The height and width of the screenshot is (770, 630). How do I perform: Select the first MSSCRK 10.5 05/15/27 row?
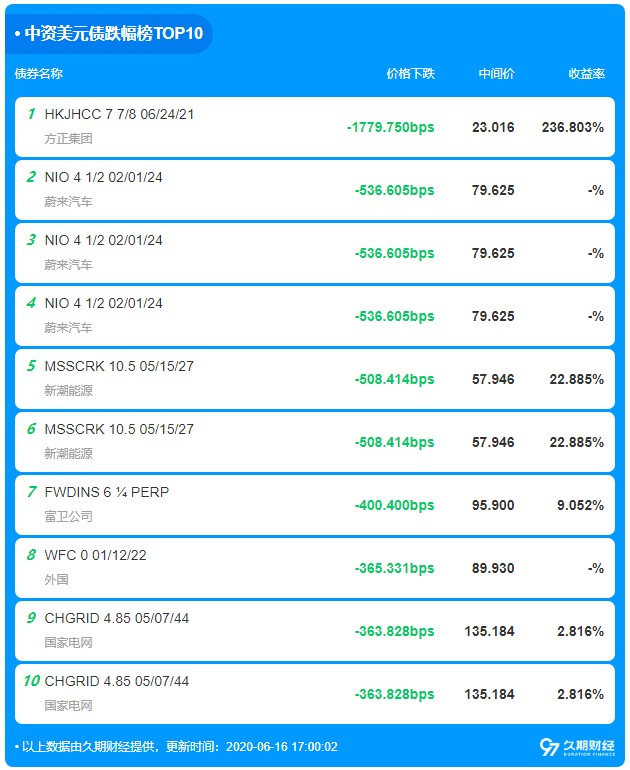(315, 379)
